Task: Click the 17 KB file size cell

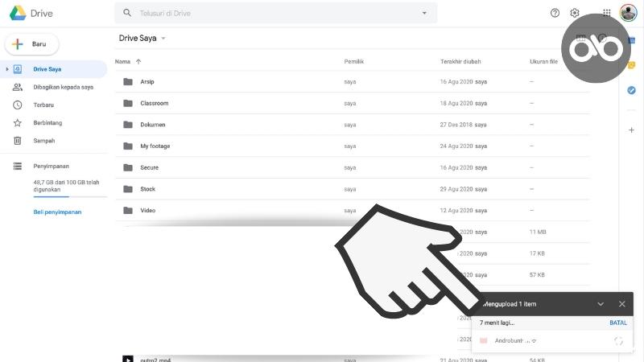Action: (537, 253)
